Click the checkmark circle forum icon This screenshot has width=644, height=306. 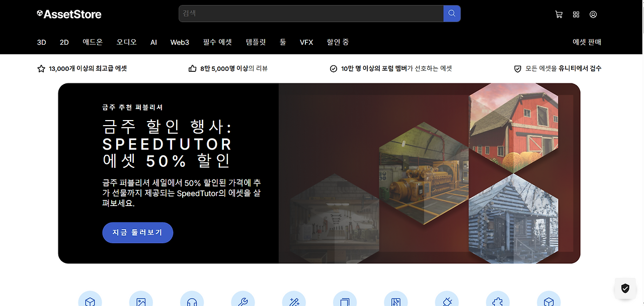coord(333,68)
